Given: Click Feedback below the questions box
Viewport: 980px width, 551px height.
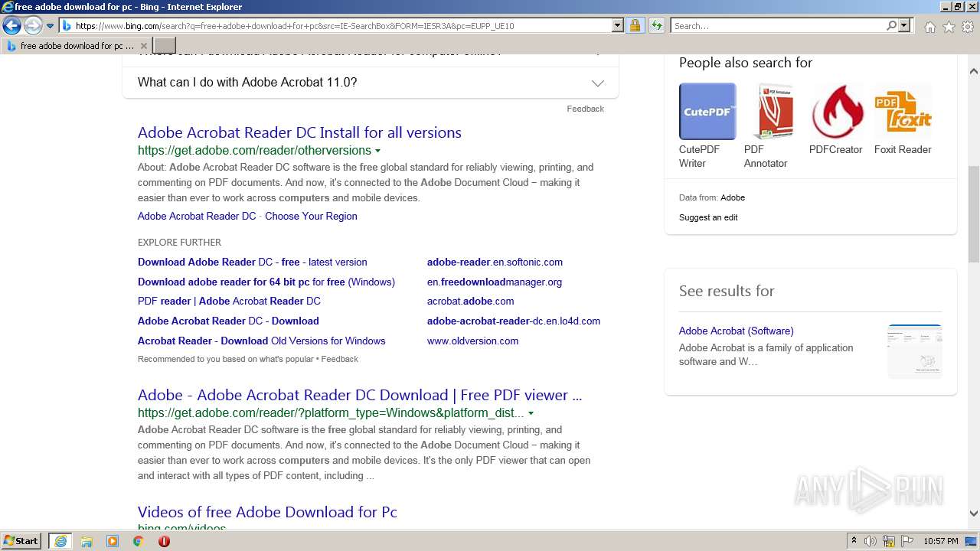Looking at the screenshot, I should tap(585, 109).
